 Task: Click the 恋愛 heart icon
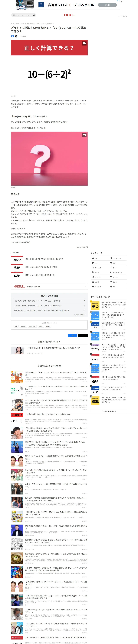click(111, 263)
